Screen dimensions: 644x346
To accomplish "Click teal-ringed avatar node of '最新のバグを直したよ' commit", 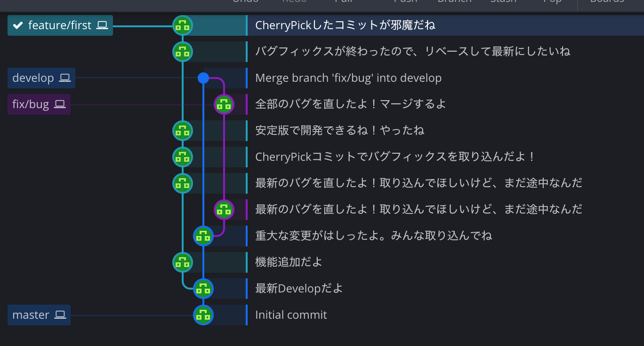I will 183,183.
